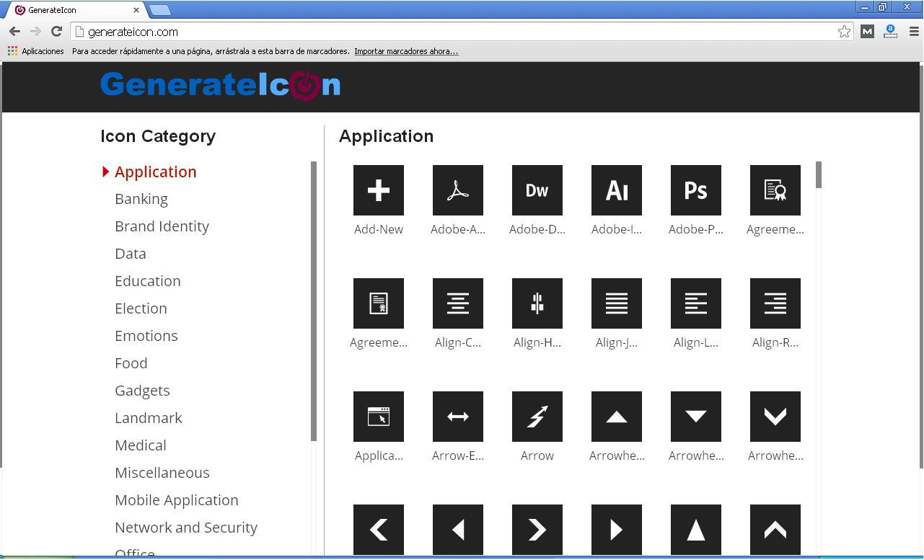Click the icon grid scrollbar thumb
Screen dimensions: 924x560
(819, 175)
